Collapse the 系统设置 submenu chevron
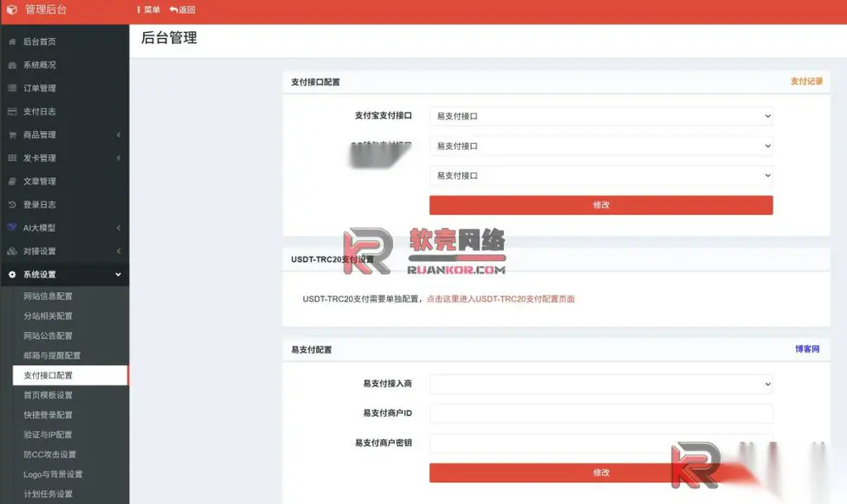 119,274
